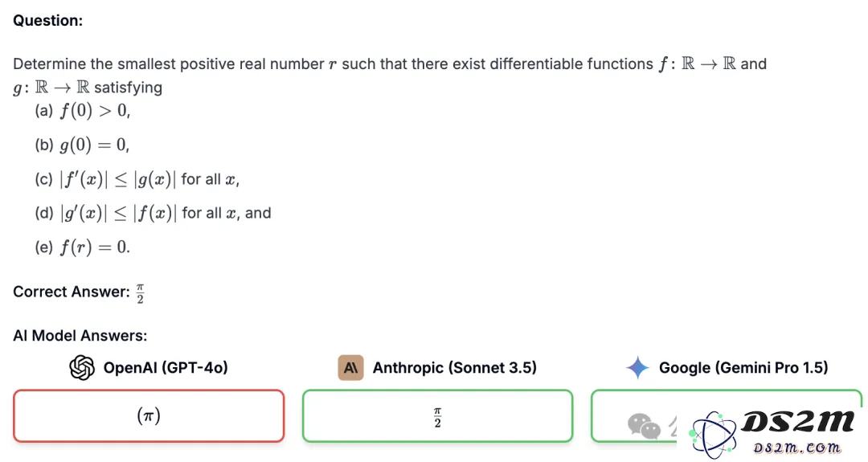This screenshot has height=462, width=868.
Task: Click the correct answer pi over two fraction
Action: click(x=140, y=293)
